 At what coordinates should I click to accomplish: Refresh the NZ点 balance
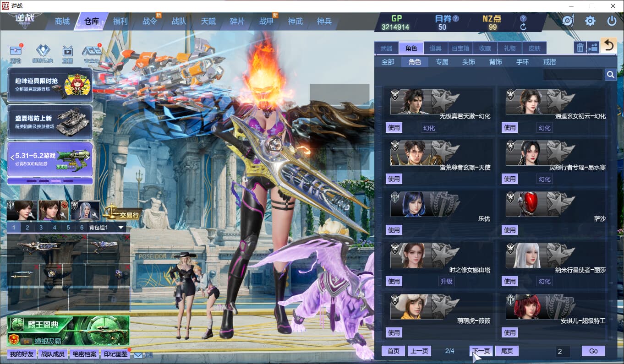pos(523,27)
